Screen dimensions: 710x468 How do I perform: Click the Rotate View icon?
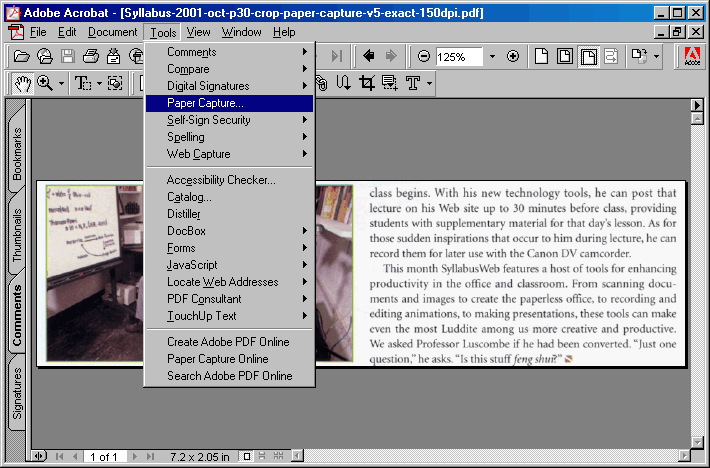[x=639, y=56]
